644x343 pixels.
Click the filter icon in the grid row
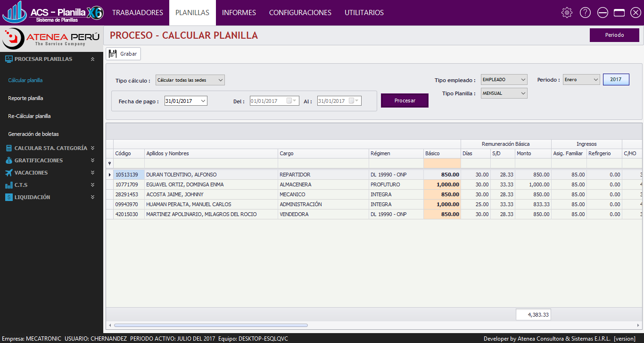[x=109, y=163]
